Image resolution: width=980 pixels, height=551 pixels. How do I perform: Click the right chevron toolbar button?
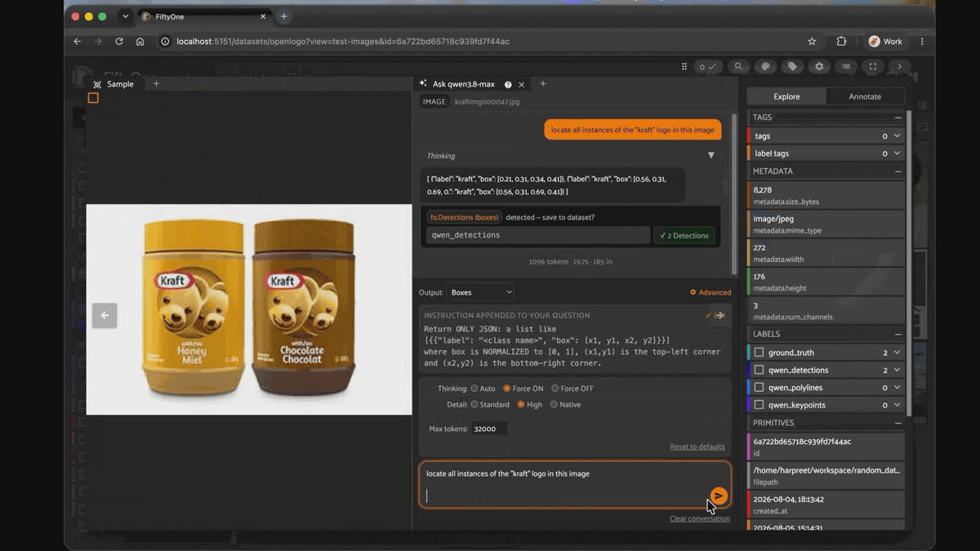tap(900, 67)
